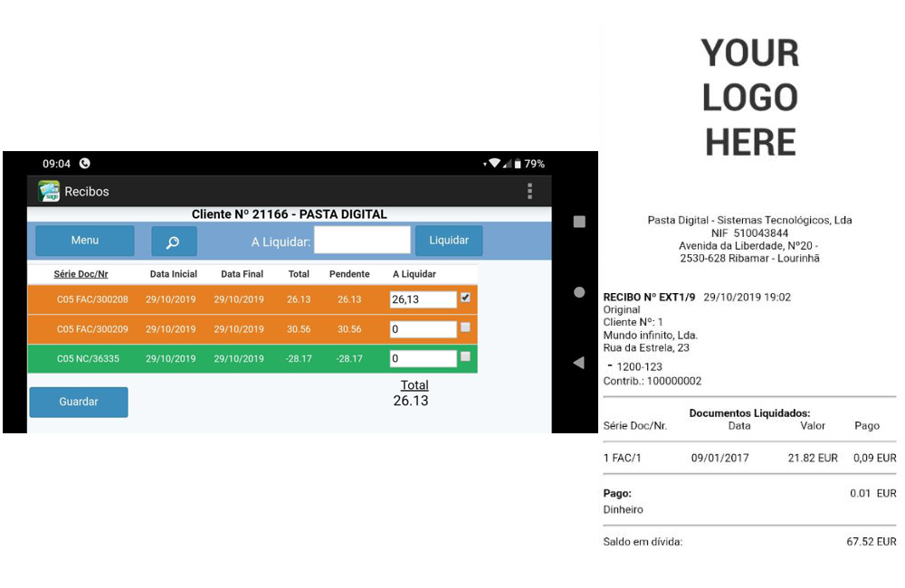This screenshot has width=905, height=588.
Task: Uncheck the checkbox for C05 FAC/300208
Action: coord(465,298)
